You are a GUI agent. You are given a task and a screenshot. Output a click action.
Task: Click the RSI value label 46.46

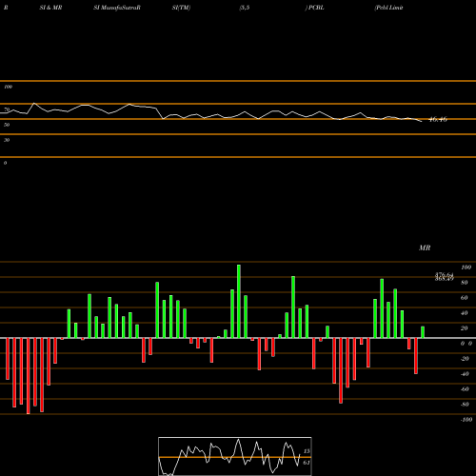438,120
